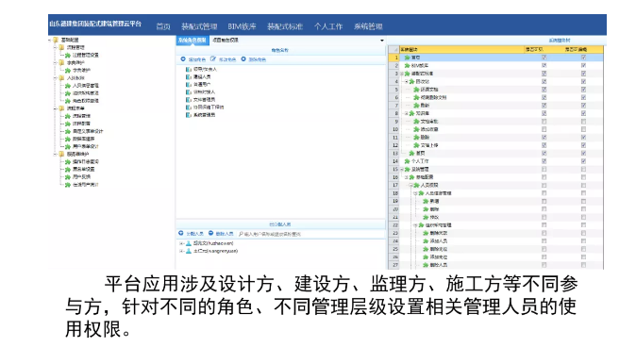Screen dimensions: 636x364
Task: Toggle visible checkbox in row 15
Action: 544,169
